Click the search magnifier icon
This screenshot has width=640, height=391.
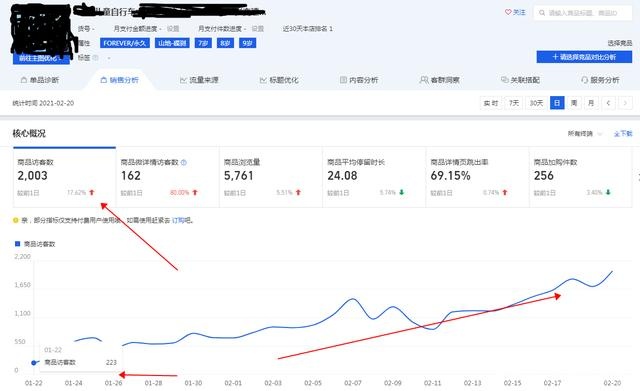pyautogui.click(x=542, y=13)
